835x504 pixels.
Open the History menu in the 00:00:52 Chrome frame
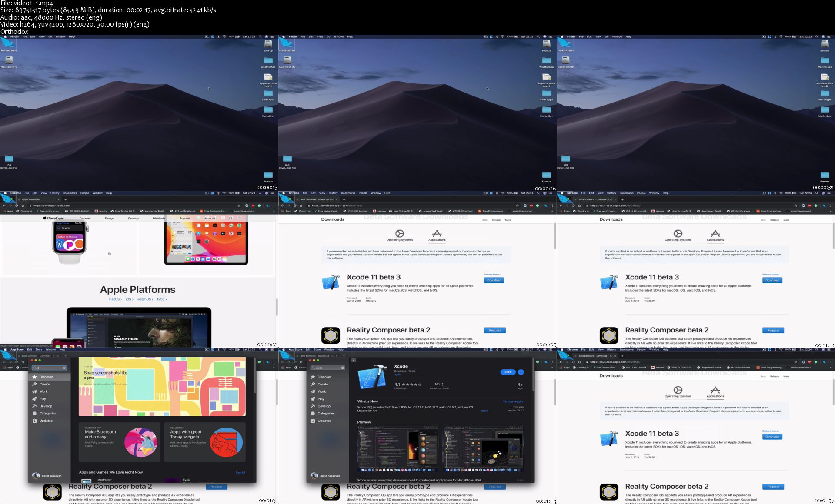(x=55, y=193)
